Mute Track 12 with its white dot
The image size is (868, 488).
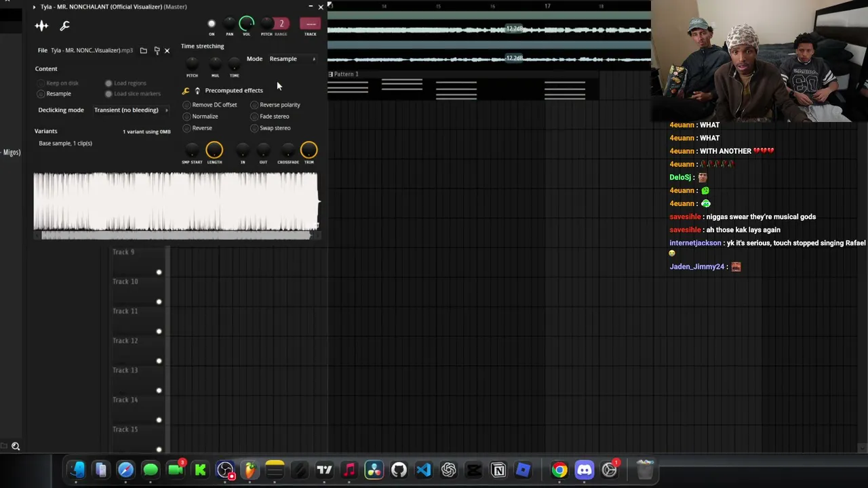point(159,361)
